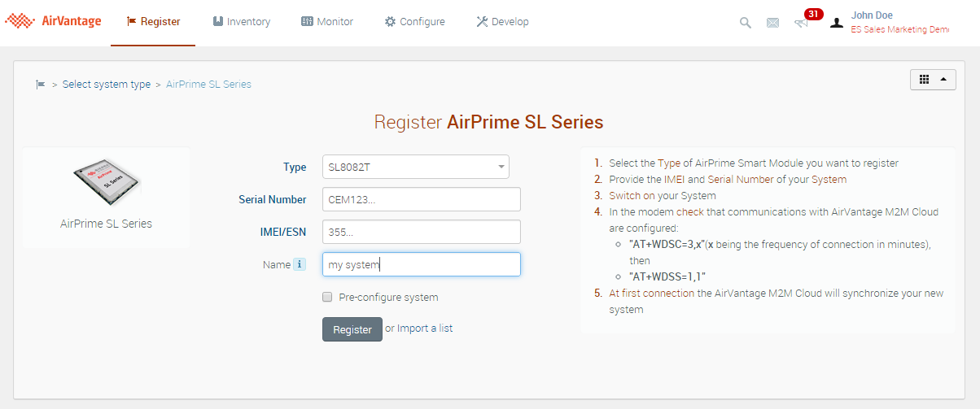Open the search magnifier icon
980x409 pixels.
click(745, 23)
